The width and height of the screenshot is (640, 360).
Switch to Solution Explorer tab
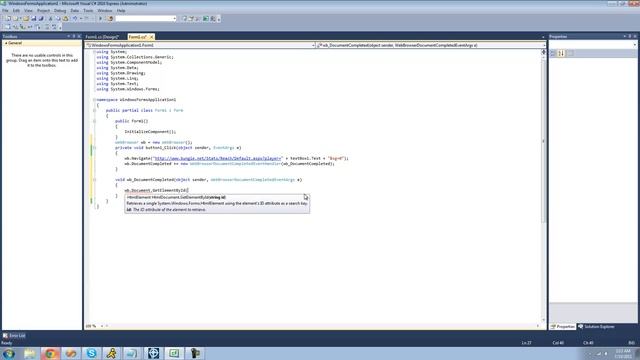(596, 327)
